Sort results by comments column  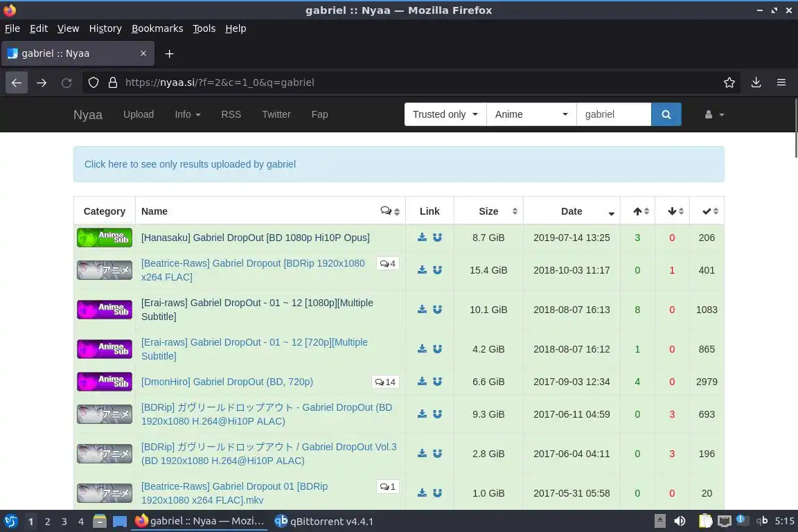[x=390, y=211]
